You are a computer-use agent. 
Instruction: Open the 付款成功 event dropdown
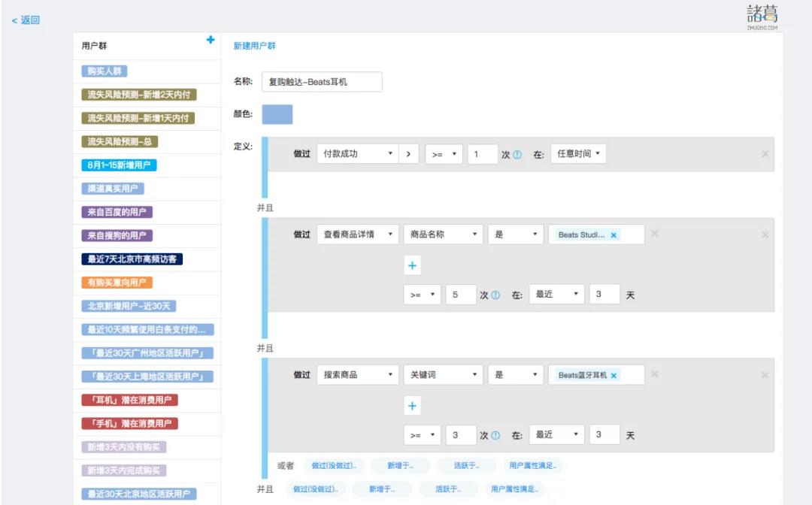(x=357, y=154)
